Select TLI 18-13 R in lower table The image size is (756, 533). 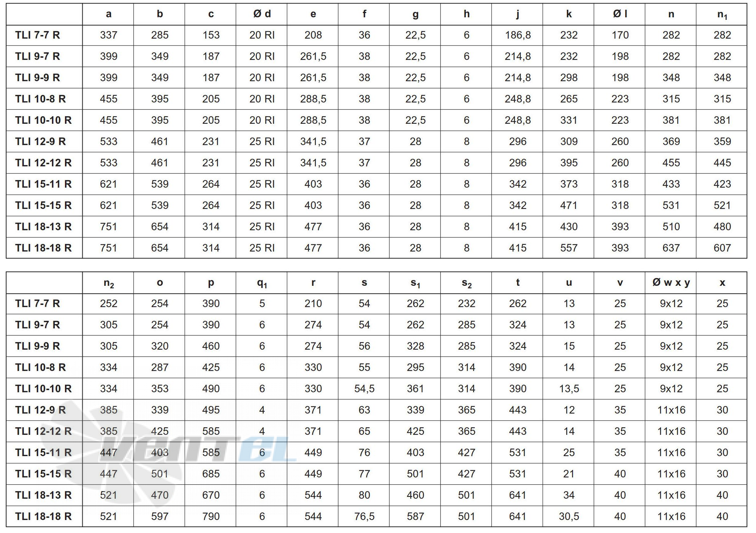coord(40,494)
